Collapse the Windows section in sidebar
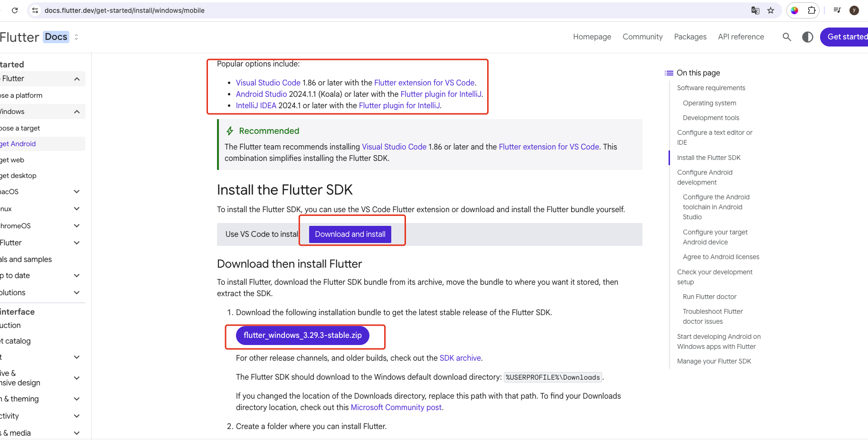 [x=77, y=112]
